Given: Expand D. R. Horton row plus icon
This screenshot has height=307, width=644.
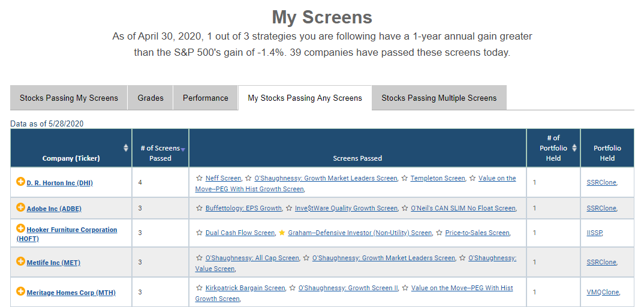Looking at the screenshot, I should pos(20,182).
